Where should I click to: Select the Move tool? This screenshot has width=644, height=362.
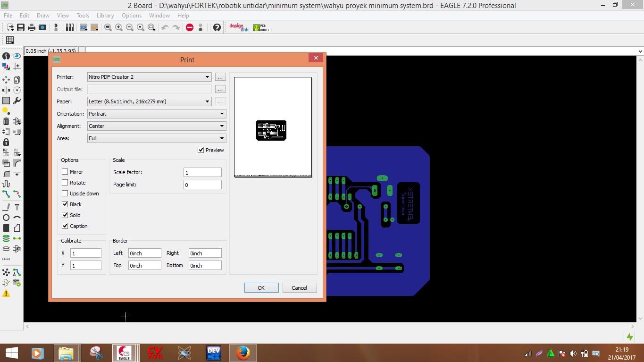pos(6,79)
